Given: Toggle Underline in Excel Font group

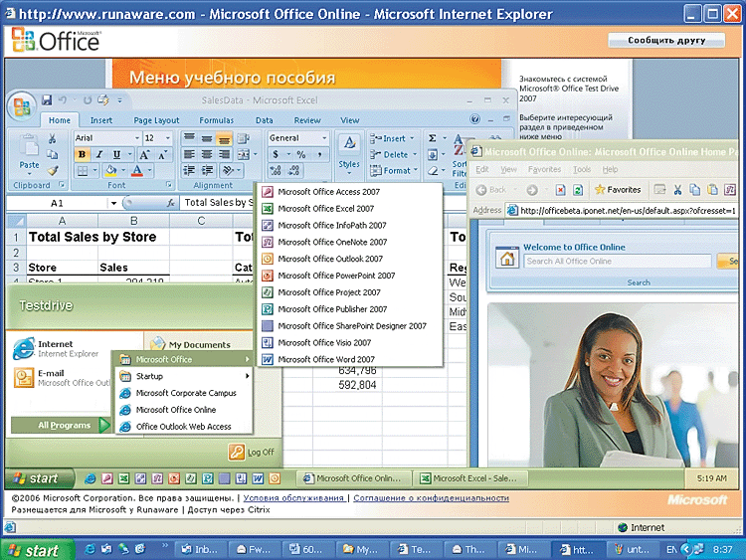Looking at the screenshot, I should [x=116, y=154].
